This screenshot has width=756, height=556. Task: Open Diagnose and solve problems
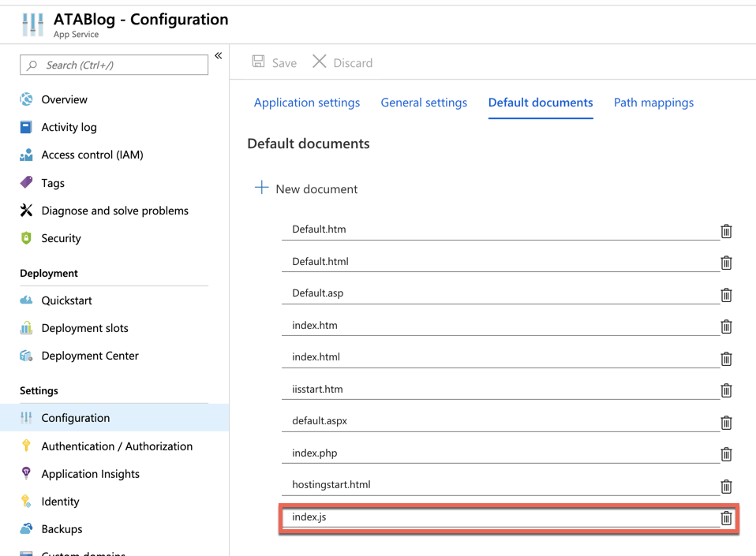[114, 211]
